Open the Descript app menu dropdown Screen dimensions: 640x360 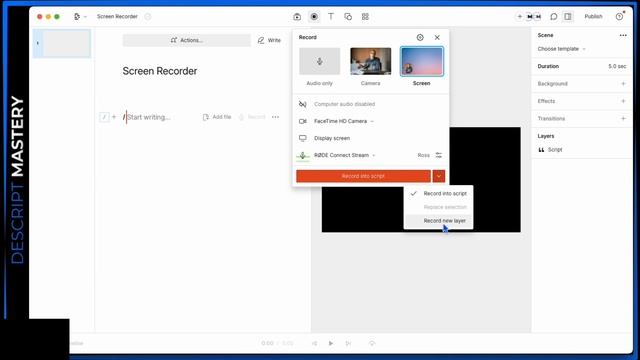[x=80, y=17]
